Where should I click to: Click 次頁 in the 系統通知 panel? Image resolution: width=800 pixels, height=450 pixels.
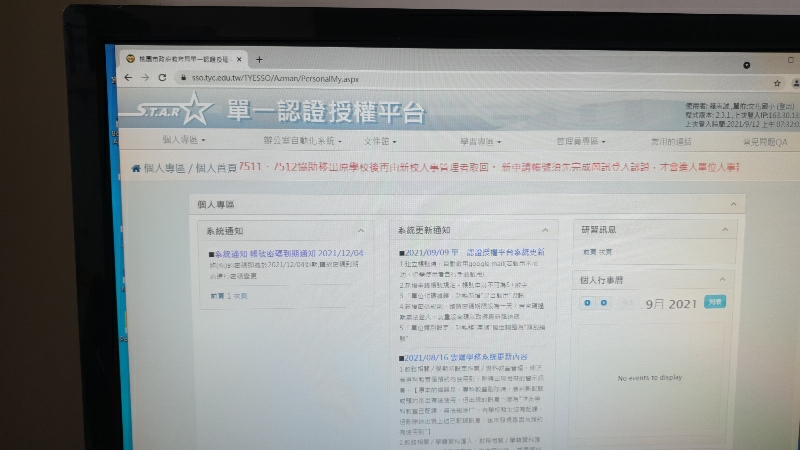click(x=240, y=296)
